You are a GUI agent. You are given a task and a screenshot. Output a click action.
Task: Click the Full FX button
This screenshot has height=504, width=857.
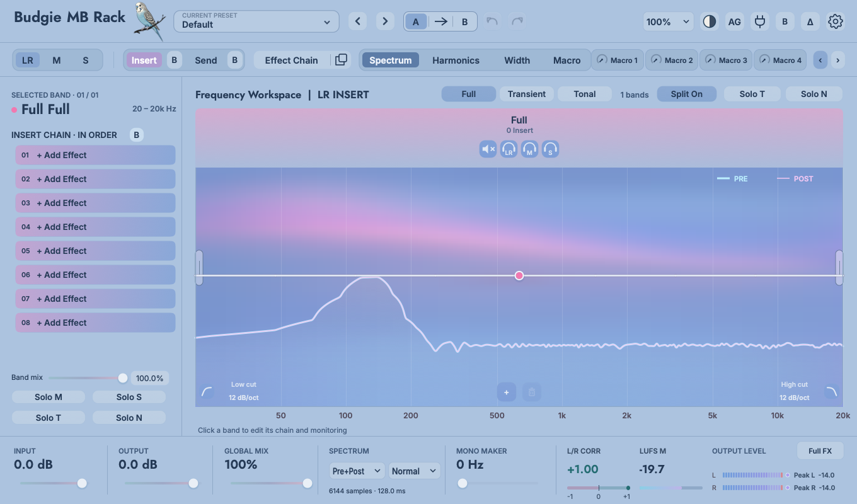820,451
